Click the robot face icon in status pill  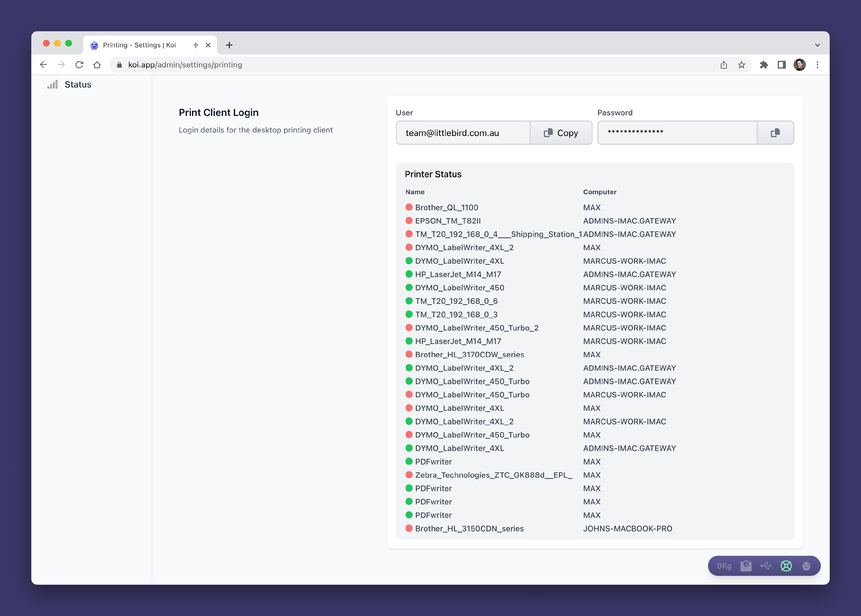click(x=806, y=566)
